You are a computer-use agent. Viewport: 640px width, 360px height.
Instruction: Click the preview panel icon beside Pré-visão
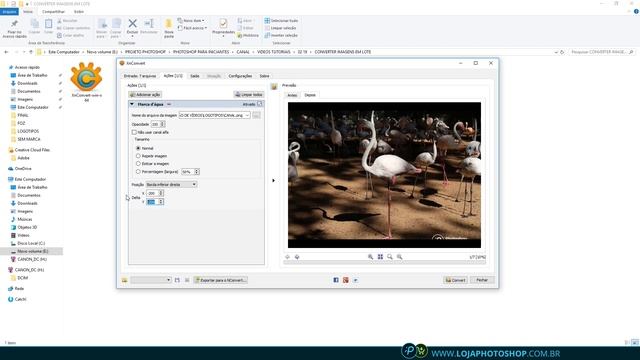click(x=274, y=86)
